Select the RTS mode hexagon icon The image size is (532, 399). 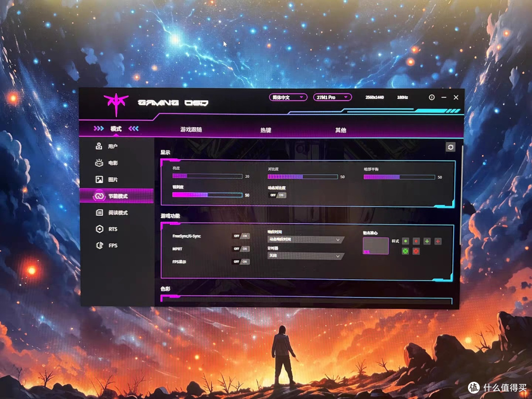point(100,229)
